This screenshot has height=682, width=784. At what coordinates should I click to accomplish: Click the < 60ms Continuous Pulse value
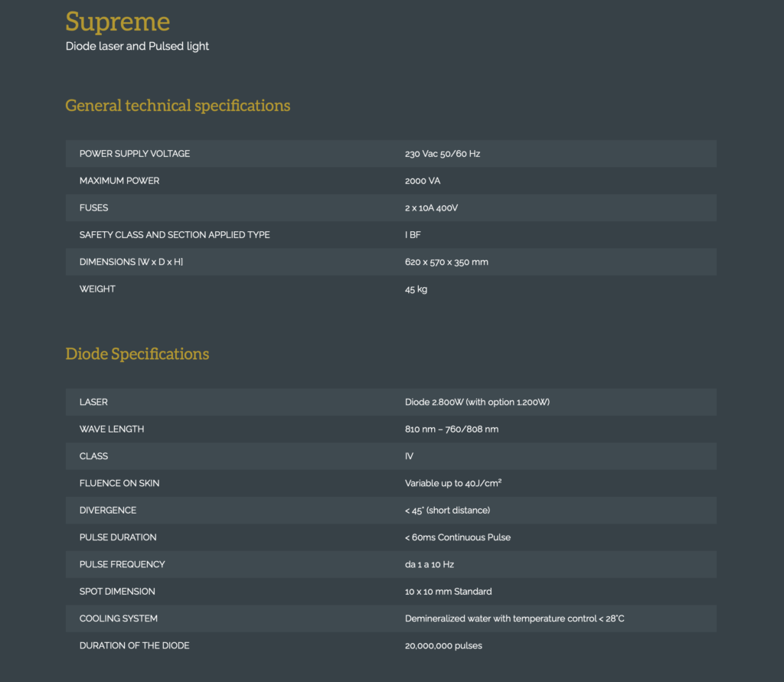pos(457,537)
